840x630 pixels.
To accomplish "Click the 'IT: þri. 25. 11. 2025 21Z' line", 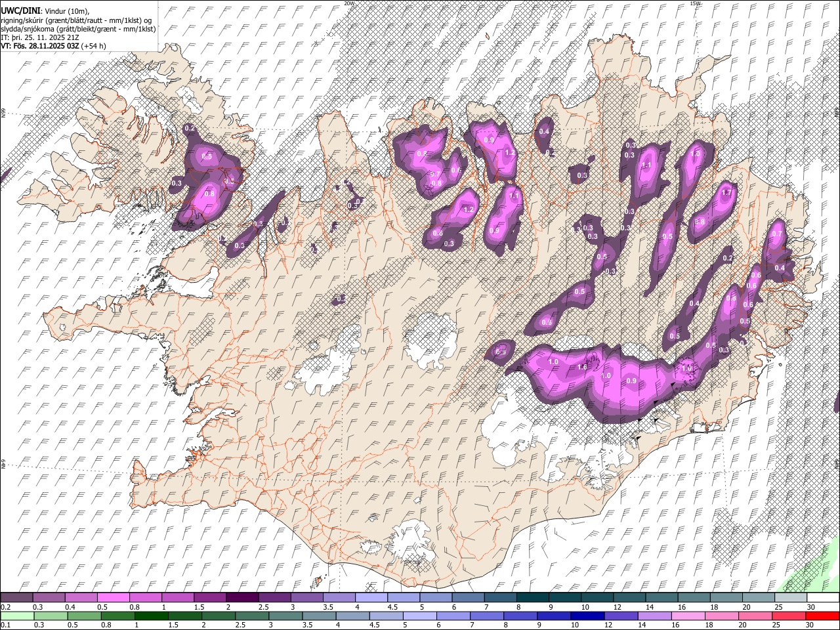I will coord(39,37).
